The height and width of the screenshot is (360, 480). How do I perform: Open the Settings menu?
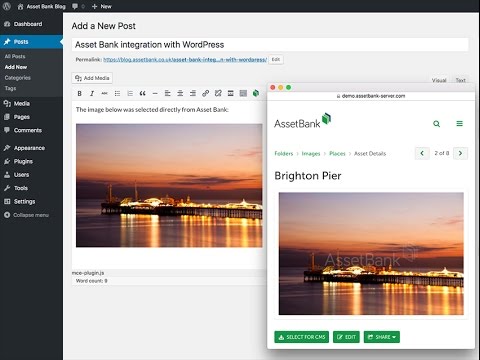tap(24, 201)
